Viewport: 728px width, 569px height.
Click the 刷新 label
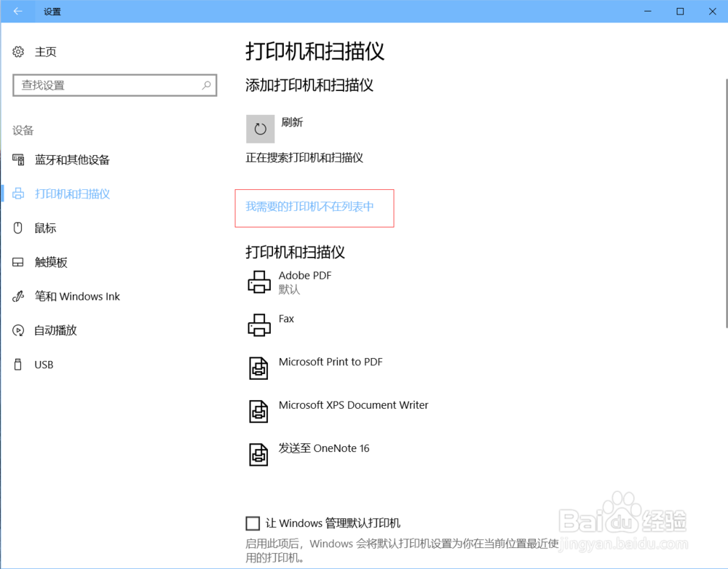pos(292,122)
